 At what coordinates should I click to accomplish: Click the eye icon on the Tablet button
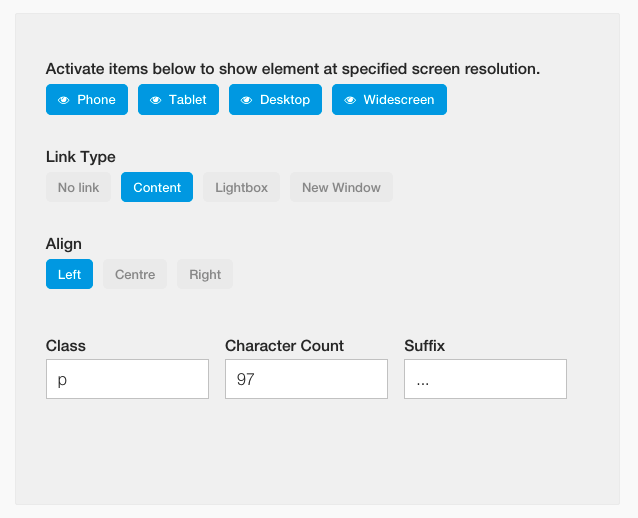point(155,100)
